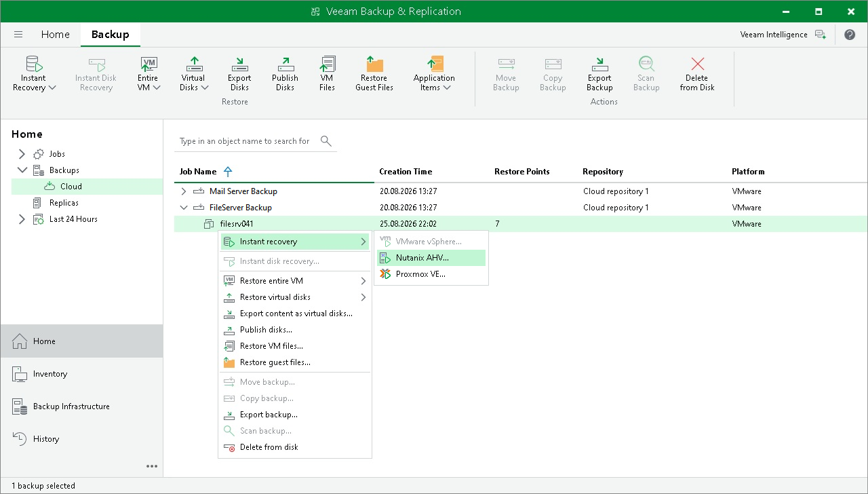This screenshot has height=494, width=868.
Task: Sort by the Job Name column header
Action: click(x=198, y=172)
